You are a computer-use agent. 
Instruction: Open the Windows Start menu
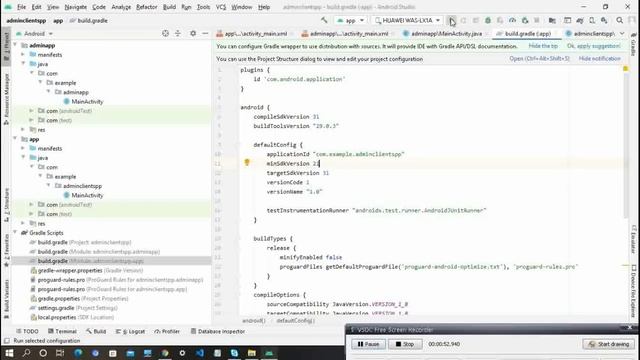pyautogui.click(x=9, y=353)
